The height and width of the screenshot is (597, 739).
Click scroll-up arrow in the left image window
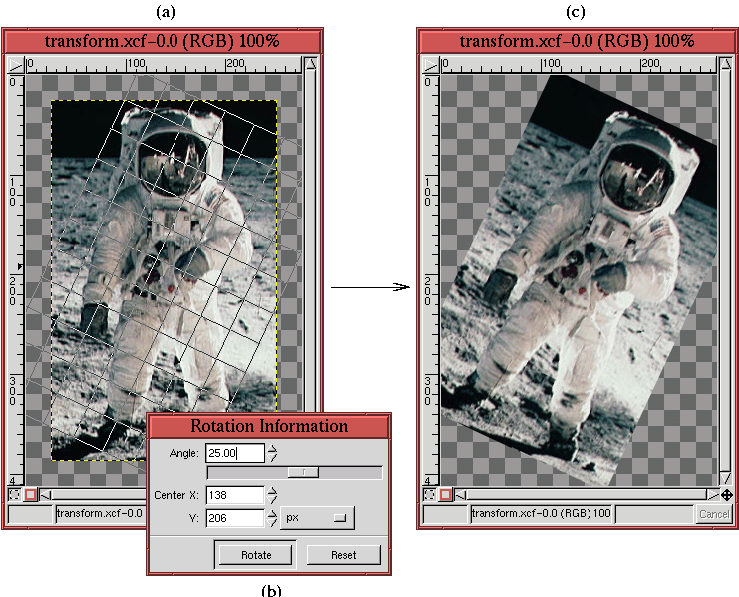[x=311, y=63]
